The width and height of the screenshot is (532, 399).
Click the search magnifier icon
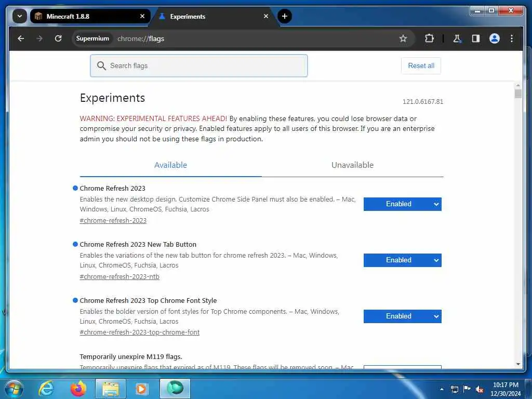coord(101,65)
